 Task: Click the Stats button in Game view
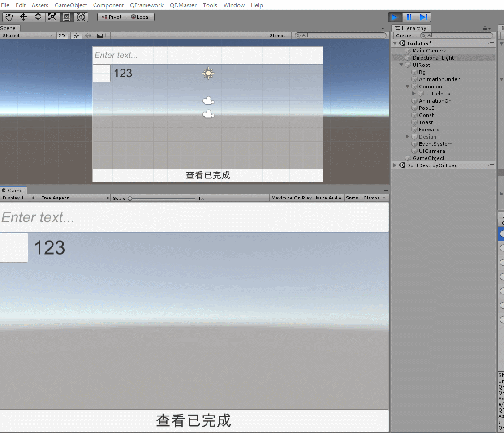[x=352, y=198]
